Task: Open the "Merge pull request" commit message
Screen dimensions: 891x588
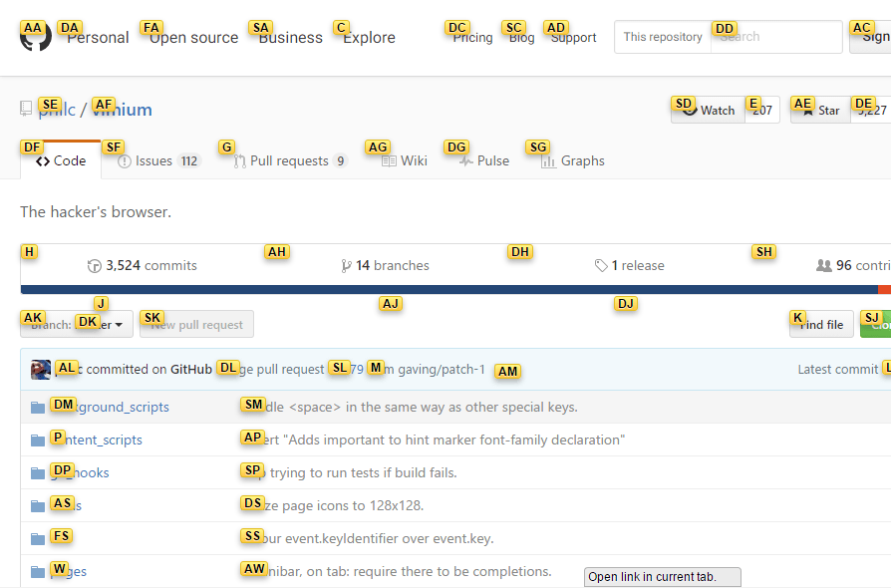Action: coord(272,370)
